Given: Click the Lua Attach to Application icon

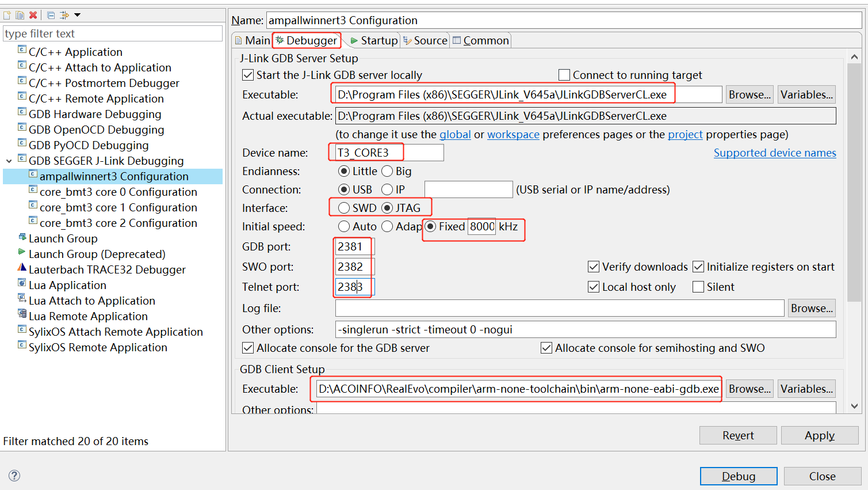Looking at the screenshot, I should tap(22, 299).
